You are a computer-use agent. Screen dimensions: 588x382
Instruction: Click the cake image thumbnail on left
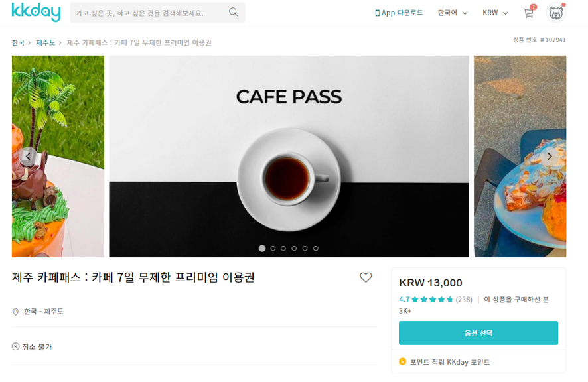58,157
